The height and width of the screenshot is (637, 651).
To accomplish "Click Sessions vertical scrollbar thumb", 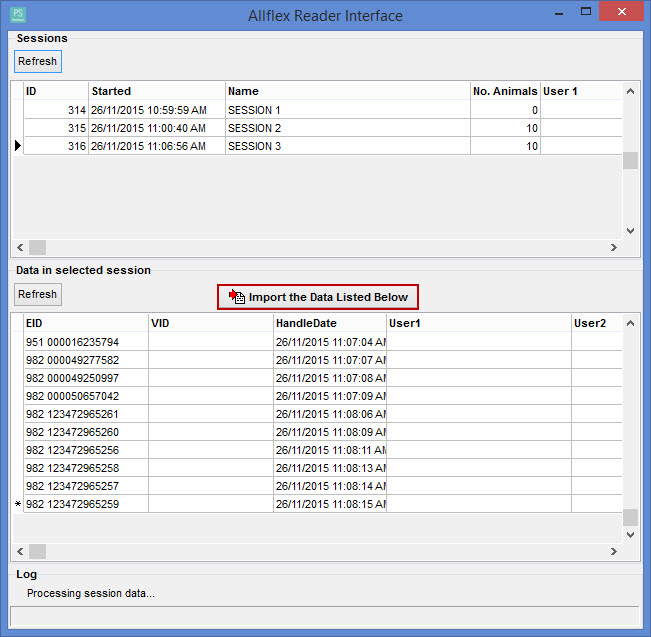I will coord(630,160).
